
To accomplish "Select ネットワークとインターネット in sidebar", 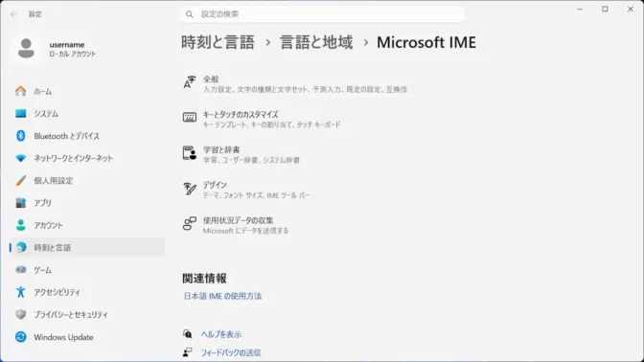I will click(x=87, y=158).
